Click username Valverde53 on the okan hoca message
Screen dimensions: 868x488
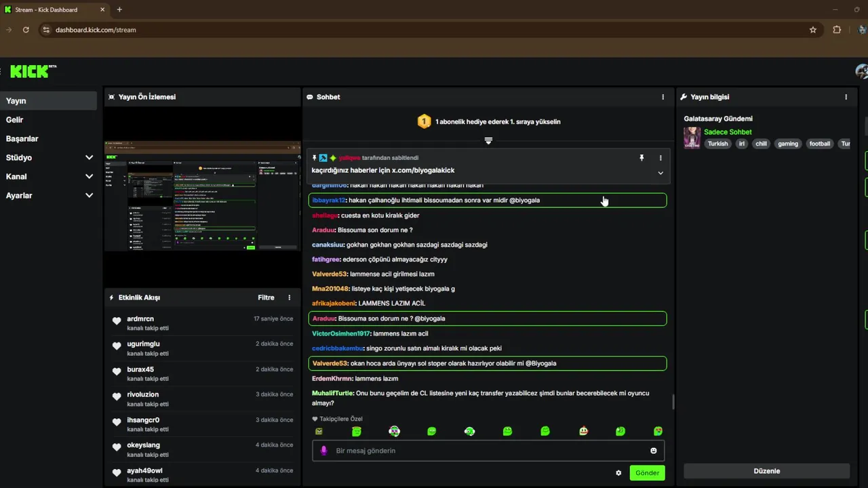point(330,363)
